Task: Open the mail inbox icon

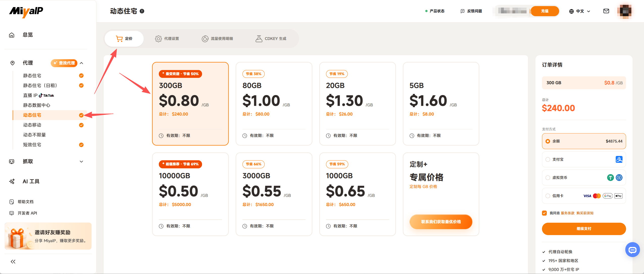Action: (x=606, y=11)
